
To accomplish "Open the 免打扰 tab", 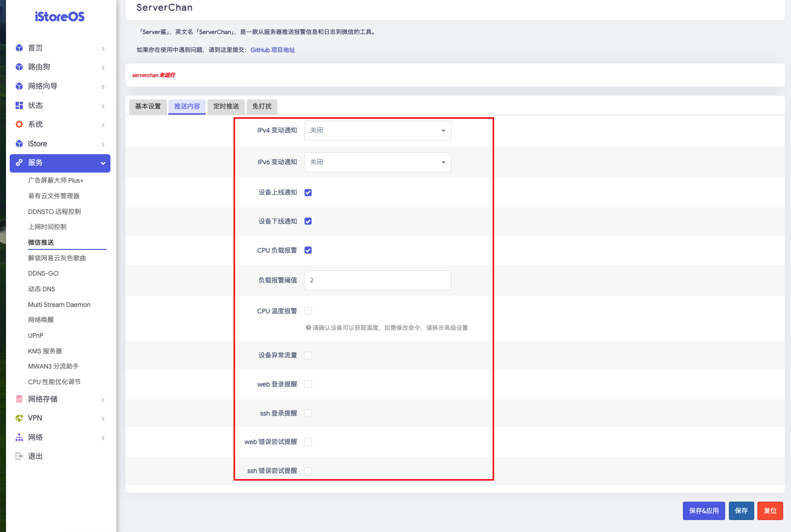I will coord(261,106).
